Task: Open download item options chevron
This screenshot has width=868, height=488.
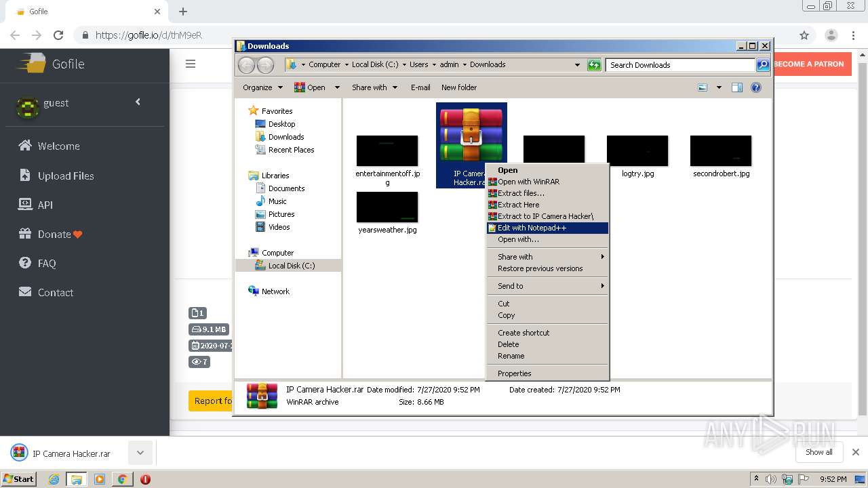Action: [x=140, y=453]
